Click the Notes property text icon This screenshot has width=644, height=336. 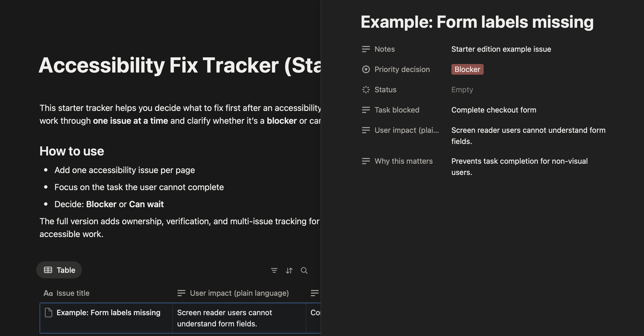366,49
